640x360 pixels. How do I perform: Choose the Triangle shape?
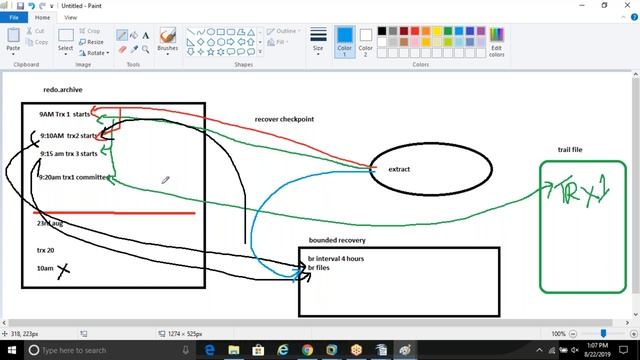pos(251,32)
